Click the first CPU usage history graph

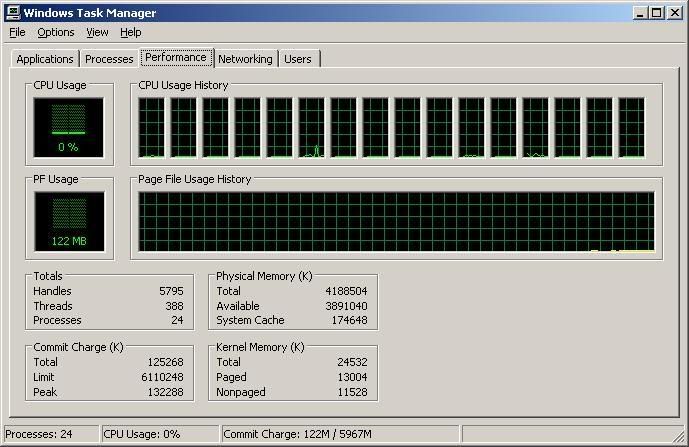coord(152,127)
